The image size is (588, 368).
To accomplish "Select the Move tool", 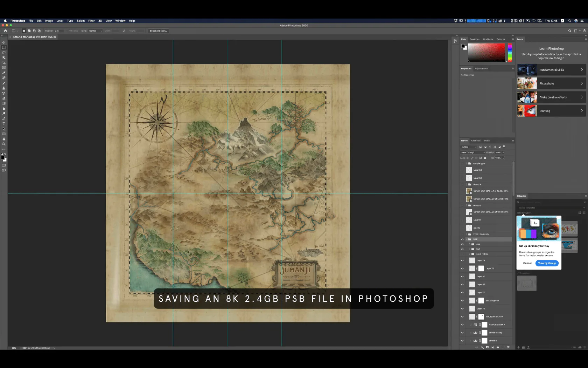I will [x=4, y=42].
